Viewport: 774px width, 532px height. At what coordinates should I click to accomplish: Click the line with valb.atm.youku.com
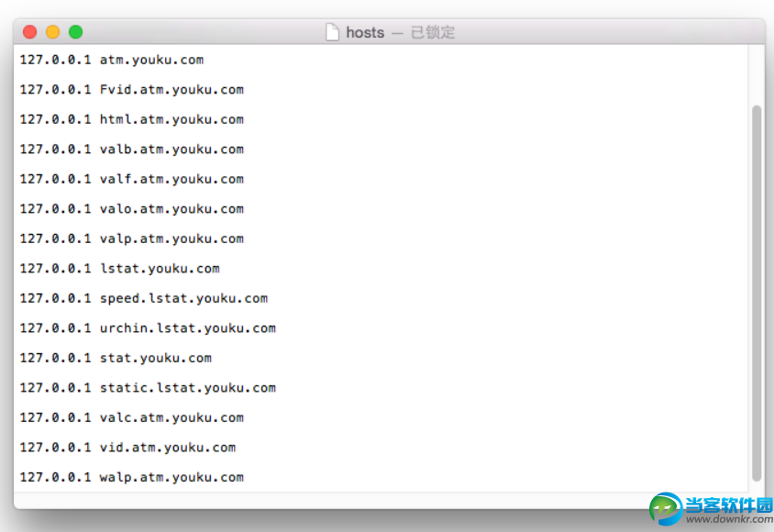tap(132, 150)
